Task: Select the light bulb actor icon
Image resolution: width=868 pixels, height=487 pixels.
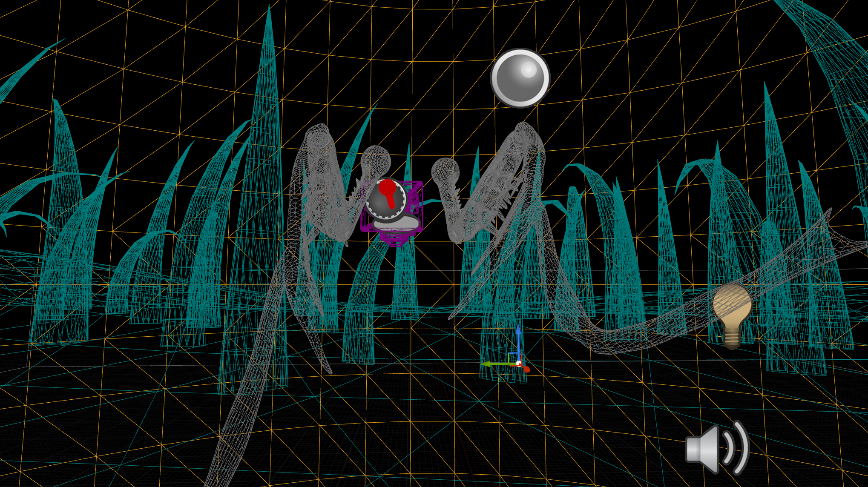Action: click(x=732, y=315)
